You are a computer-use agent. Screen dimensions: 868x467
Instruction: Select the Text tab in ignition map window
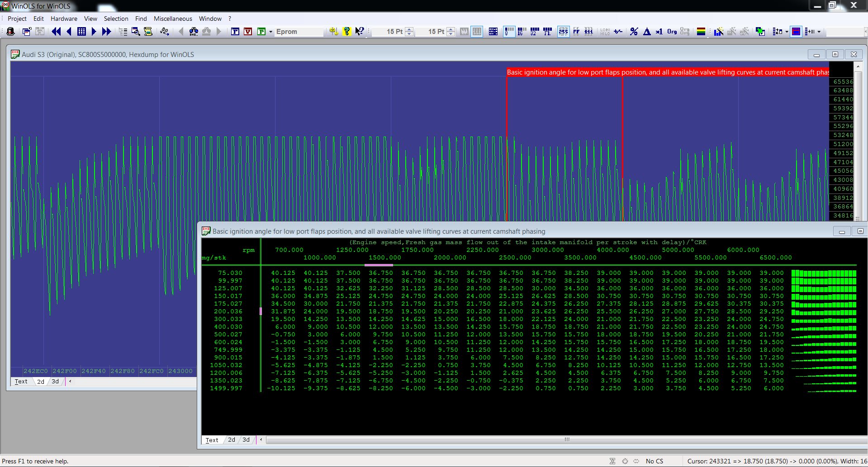[212, 440]
